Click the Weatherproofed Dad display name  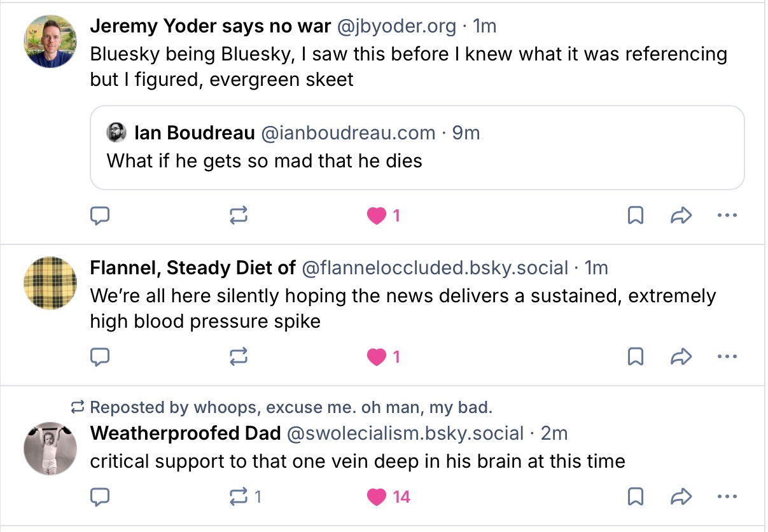coord(185,433)
